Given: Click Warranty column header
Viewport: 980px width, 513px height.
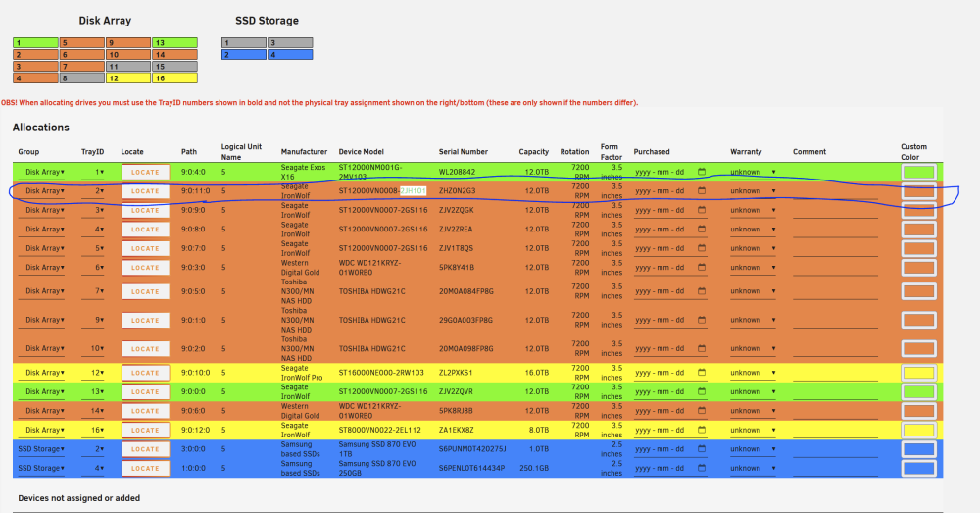Looking at the screenshot, I should [x=746, y=151].
